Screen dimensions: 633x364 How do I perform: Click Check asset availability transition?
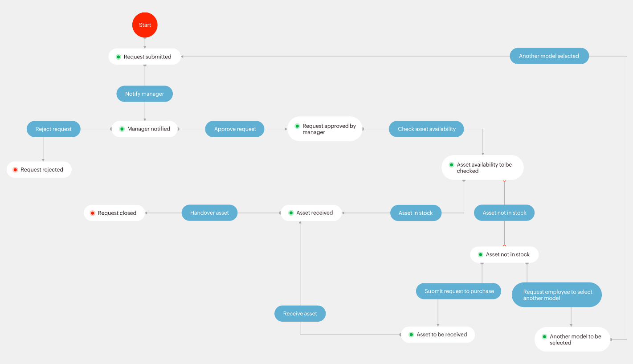coord(426,129)
